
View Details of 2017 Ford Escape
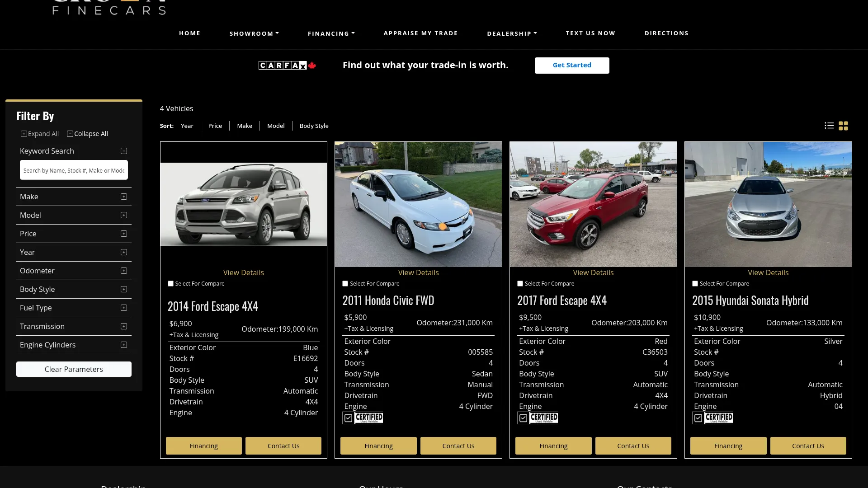[x=594, y=273]
